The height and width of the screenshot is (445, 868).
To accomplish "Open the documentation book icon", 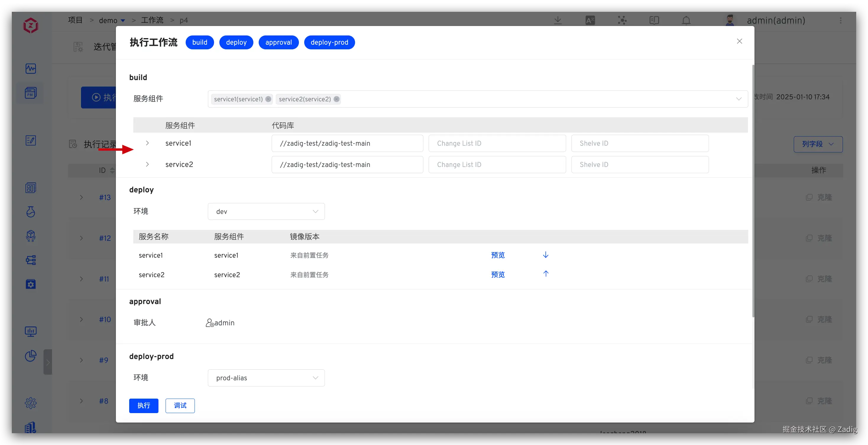I will tap(654, 20).
